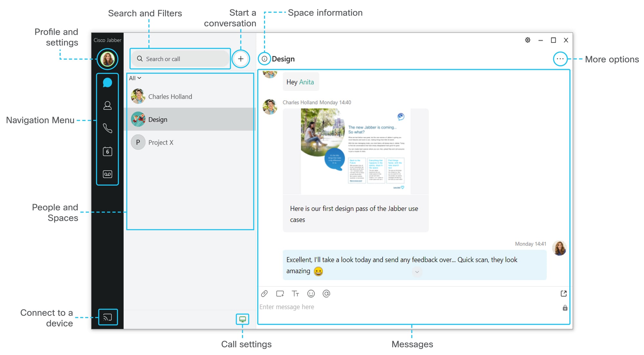Open the Voicemail icon in sidebar

(108, 174)
